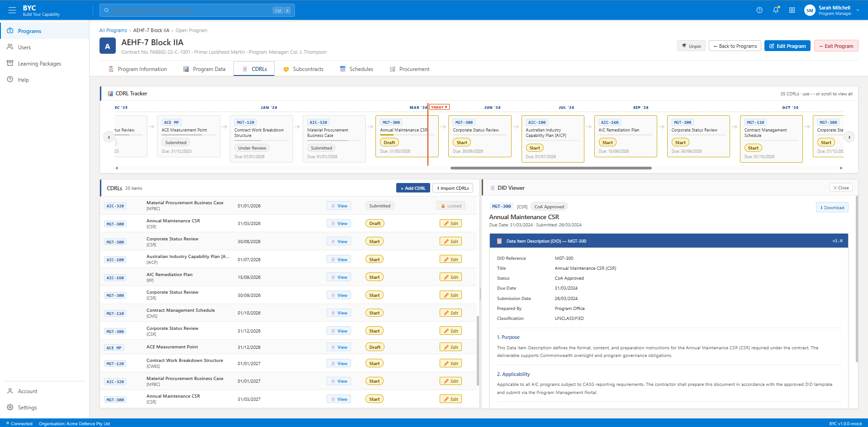Viewport: 868px width, 427px height.
Task: Open the apps grid icon
Action: [792, 10]
